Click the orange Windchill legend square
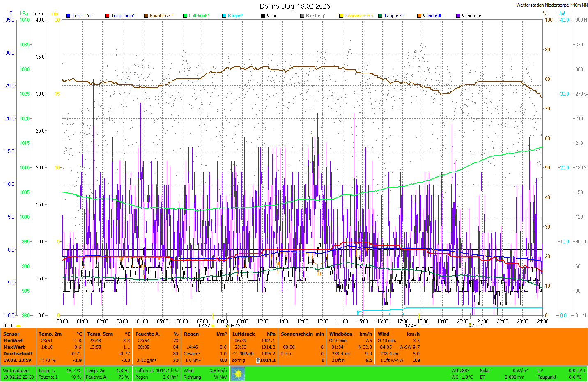The width and height of the screenshot is (588, 382). (x=419, y=16)
